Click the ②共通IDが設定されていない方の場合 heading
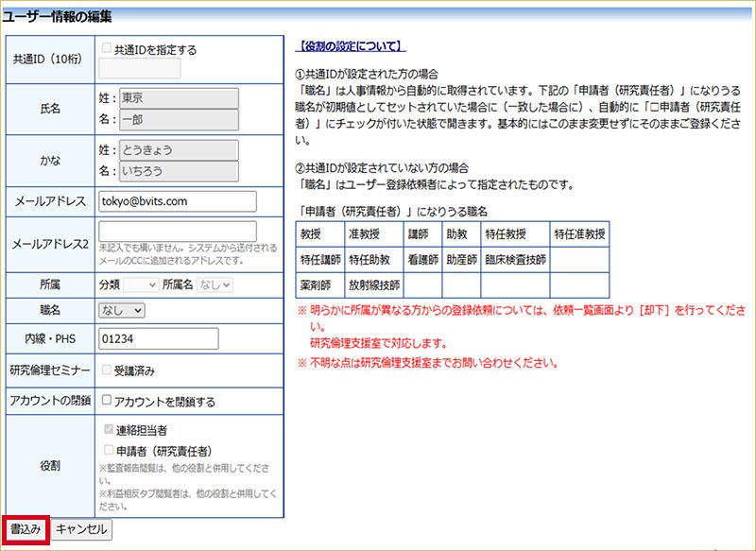This screenshot has height=551, width=756. [x=382, y=168]
